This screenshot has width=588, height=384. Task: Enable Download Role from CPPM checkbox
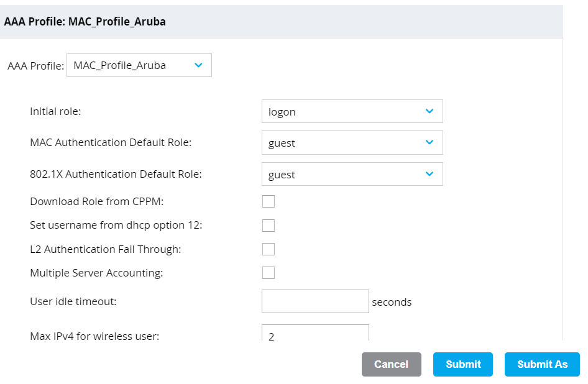coord(269,201)
